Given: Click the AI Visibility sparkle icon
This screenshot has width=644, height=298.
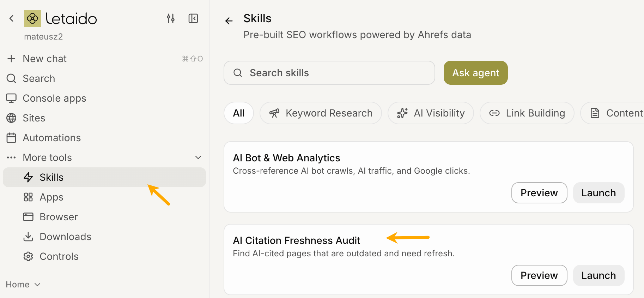Looking at the screenshot, I should 402,113.
